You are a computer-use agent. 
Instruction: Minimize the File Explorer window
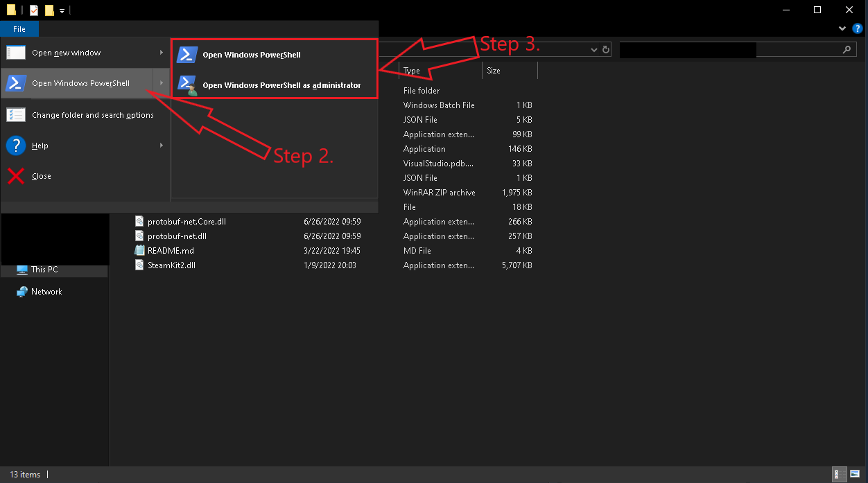tap(785, 10)
